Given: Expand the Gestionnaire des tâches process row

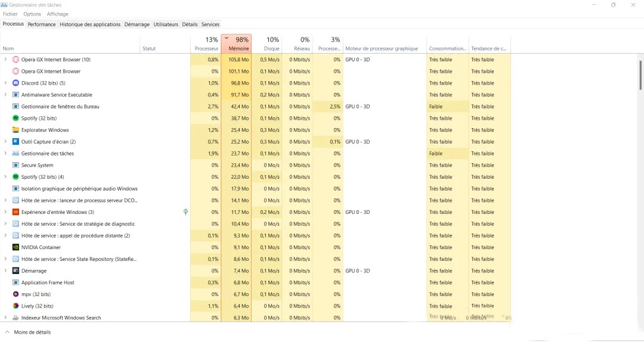Looking at the screenshot, I should (5, 154).
